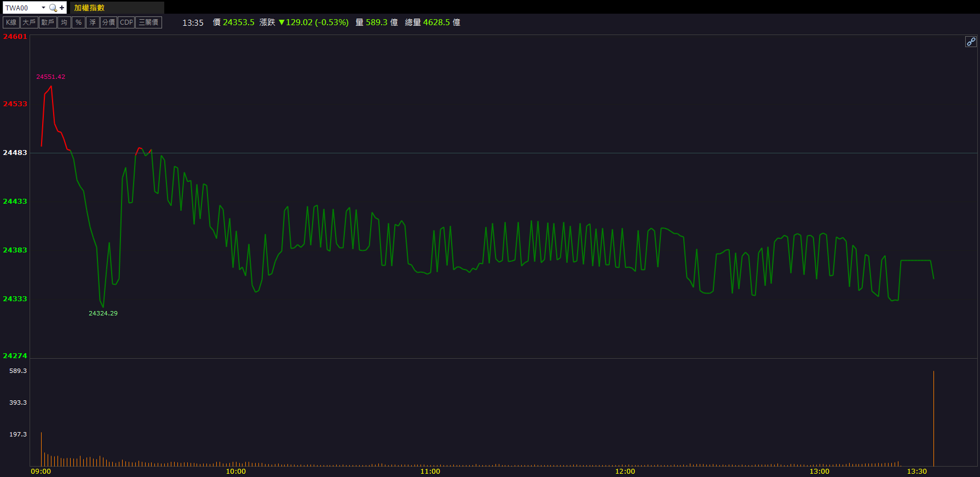
Task: Toggle the 大戶 indicator button
Action: click(29, 22)
